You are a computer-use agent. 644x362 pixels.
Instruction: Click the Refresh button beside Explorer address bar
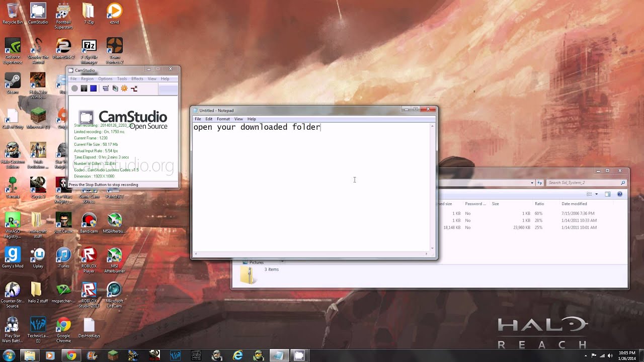[540, 183]
